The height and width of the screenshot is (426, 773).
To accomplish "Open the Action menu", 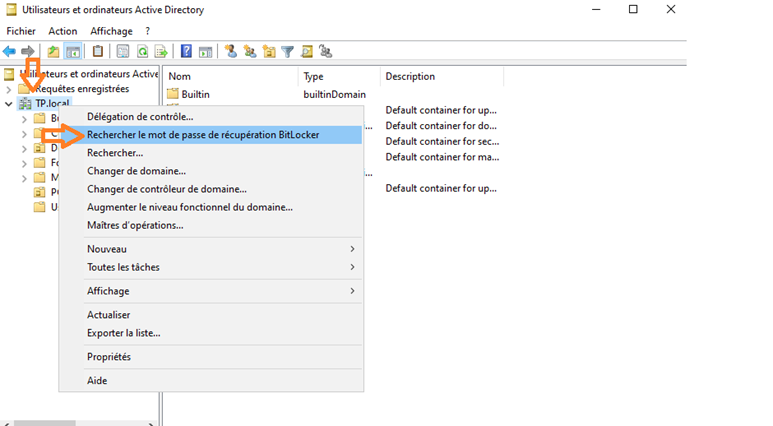I will point(63,31).
